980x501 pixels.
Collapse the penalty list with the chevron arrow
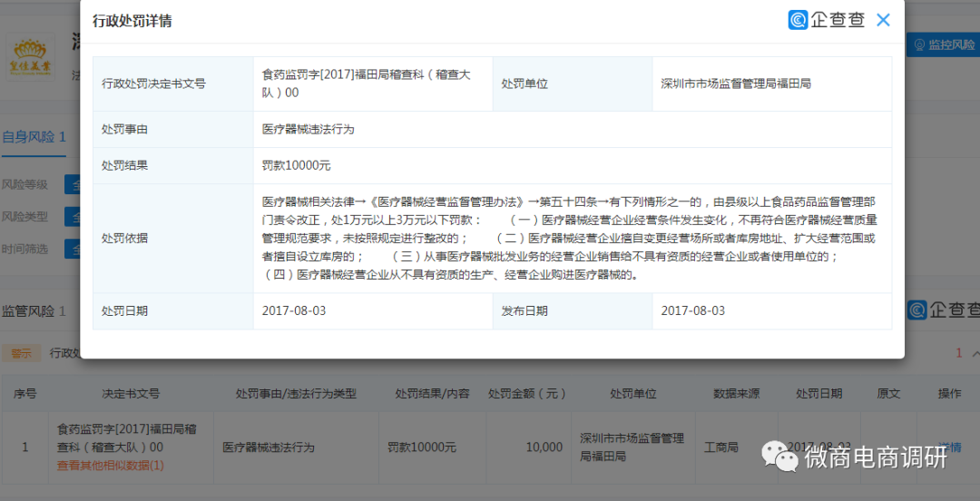click(x=975, y=354)
